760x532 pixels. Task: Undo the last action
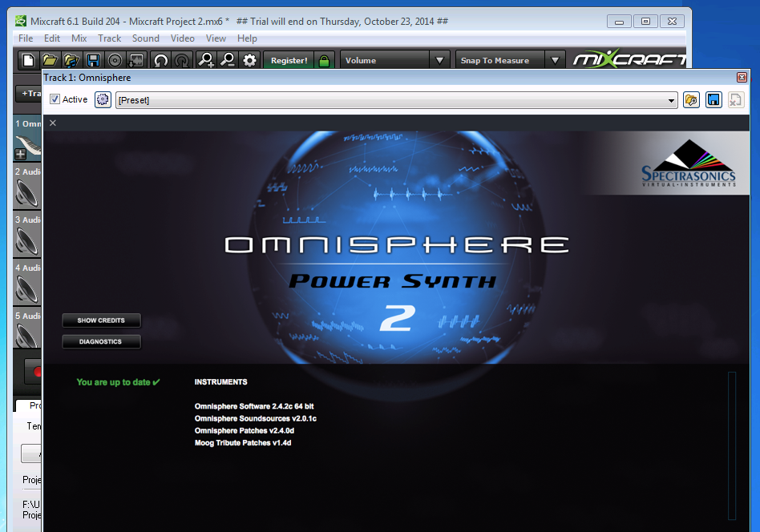[160, 61]
